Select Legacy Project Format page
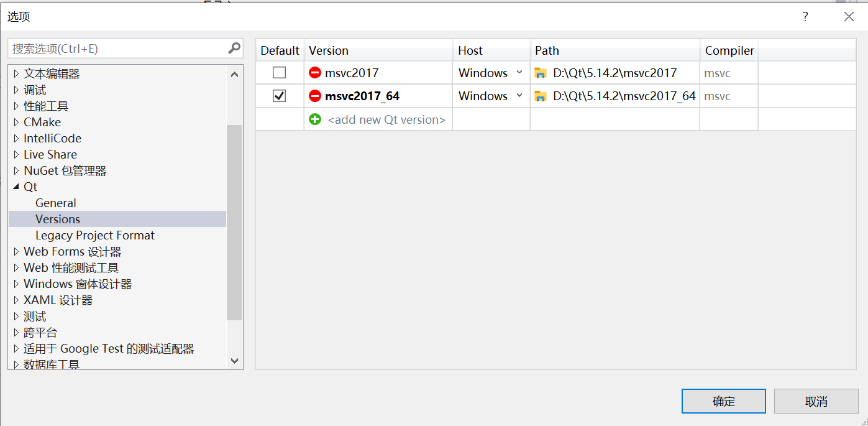Image resolution: width=868 pixels, height=426 pixels. (94, 235)
